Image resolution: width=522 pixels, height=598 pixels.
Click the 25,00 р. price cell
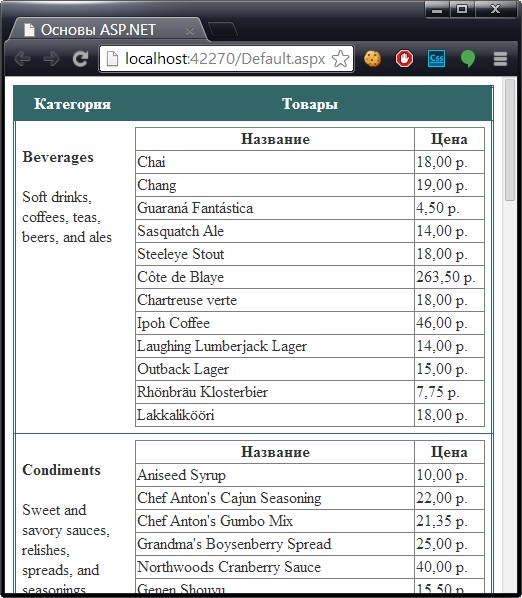(450, 544)
